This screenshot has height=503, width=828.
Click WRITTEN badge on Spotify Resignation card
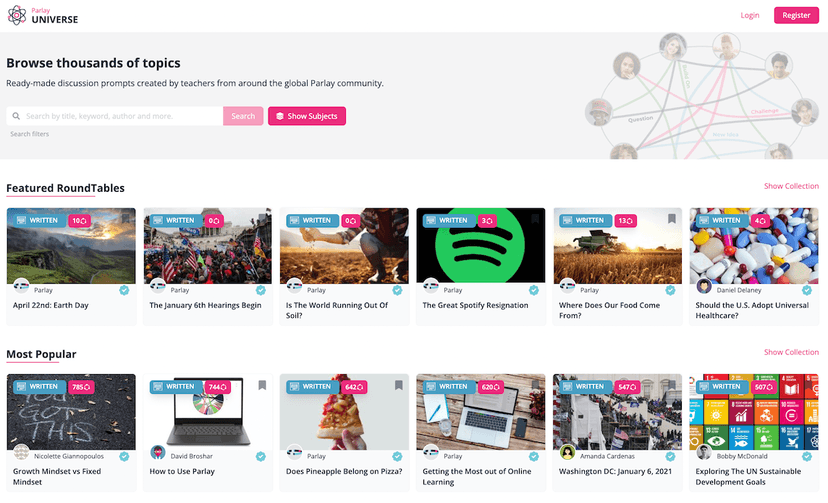(x=449, y=221)
